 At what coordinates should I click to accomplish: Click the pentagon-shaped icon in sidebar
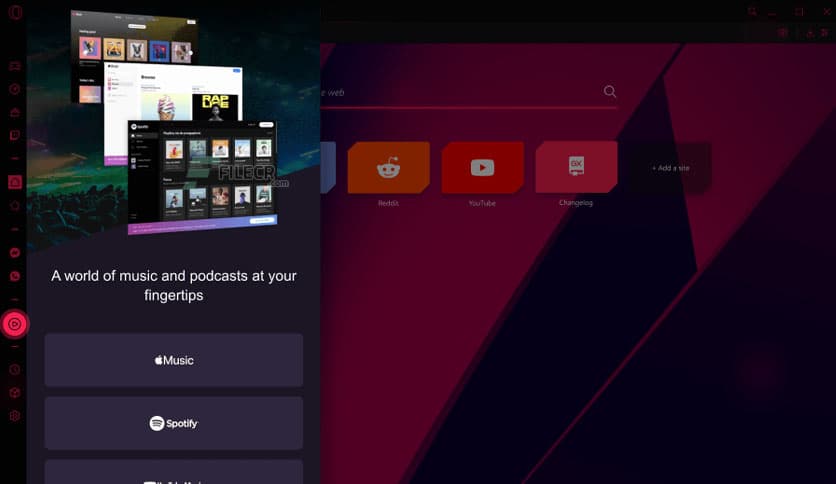pos(15,205)
